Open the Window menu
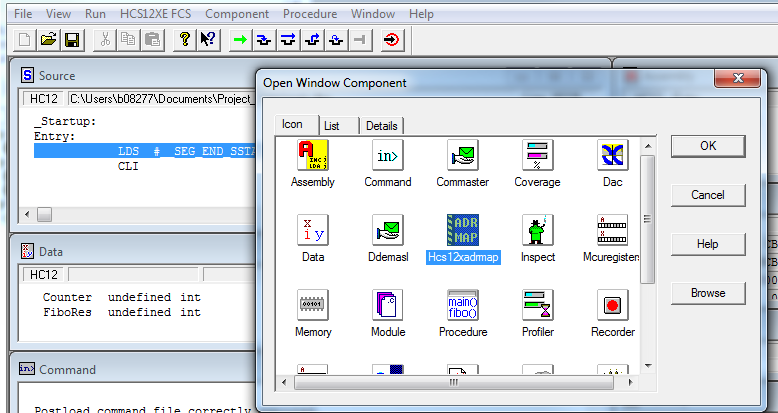The height and width of the screenshot is (413, 778). point(373,14)
